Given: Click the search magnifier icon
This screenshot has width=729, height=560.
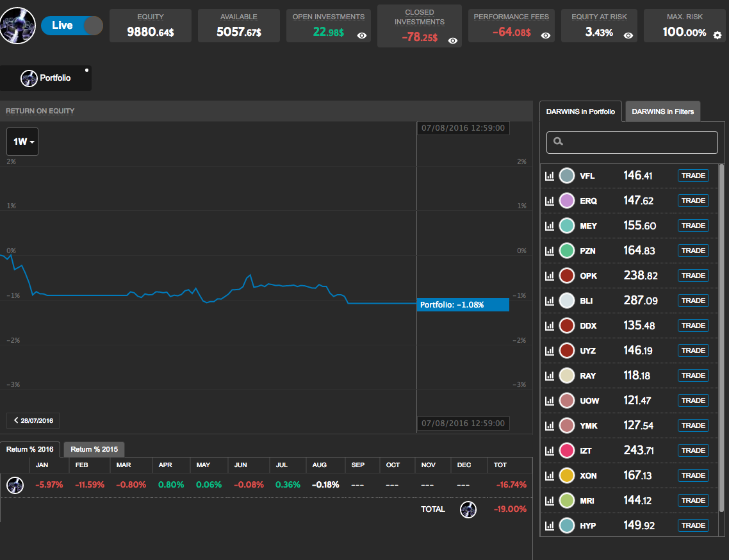Looking at the screenshot, I should 558,142.
